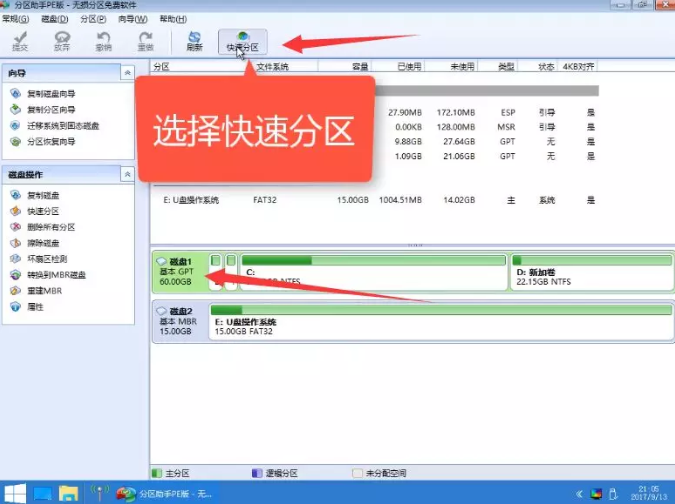This screenshot has width=675, height=504.
Task: Select 快速分区 in the top toolbar
Action: (x=241, y=40)
